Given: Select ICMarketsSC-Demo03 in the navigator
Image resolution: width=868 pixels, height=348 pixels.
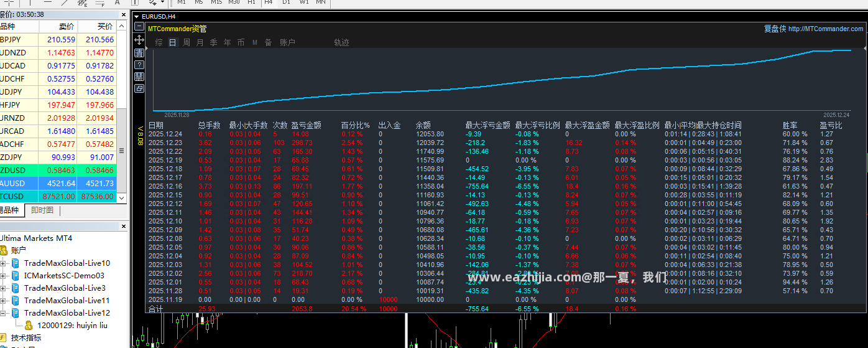Looking at the screenshot, I should tap(64, 276).
